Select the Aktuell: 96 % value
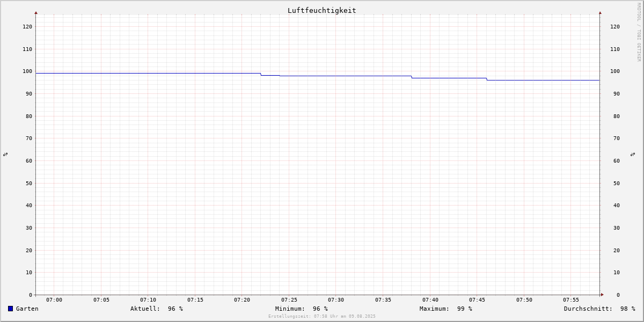This screenshot has width=644, height=322. (x=157, y=309)
